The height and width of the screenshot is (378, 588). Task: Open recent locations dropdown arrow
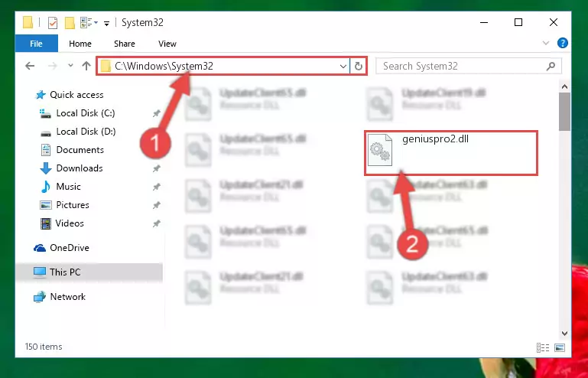tap(70, 66)
